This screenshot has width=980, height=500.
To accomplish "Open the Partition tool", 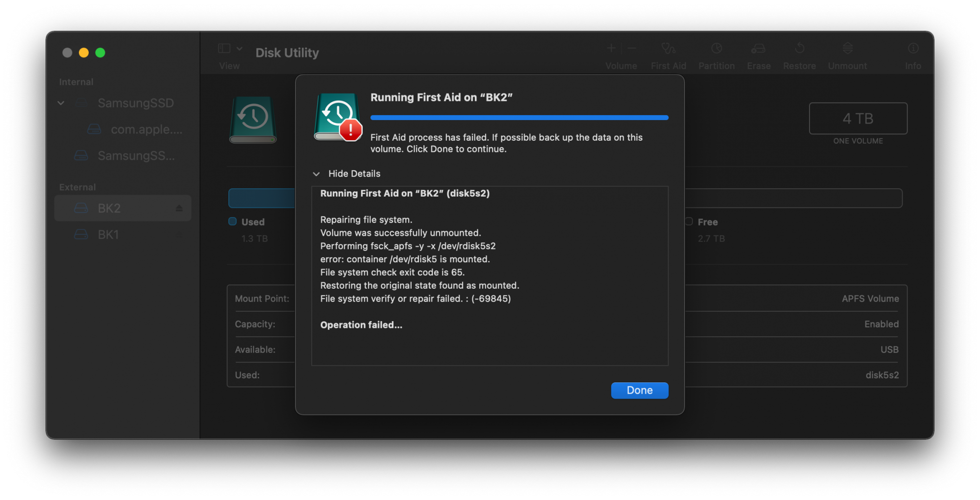I will 716,49.
